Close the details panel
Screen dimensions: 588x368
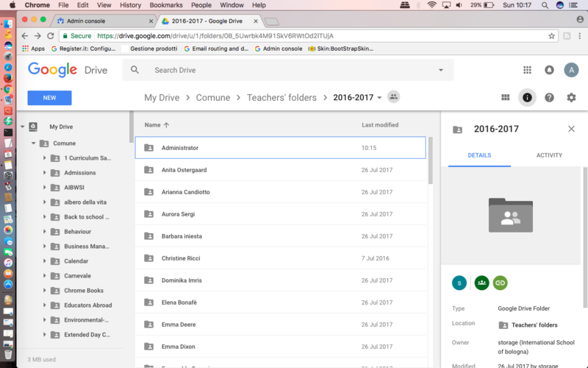pos(571,129)
